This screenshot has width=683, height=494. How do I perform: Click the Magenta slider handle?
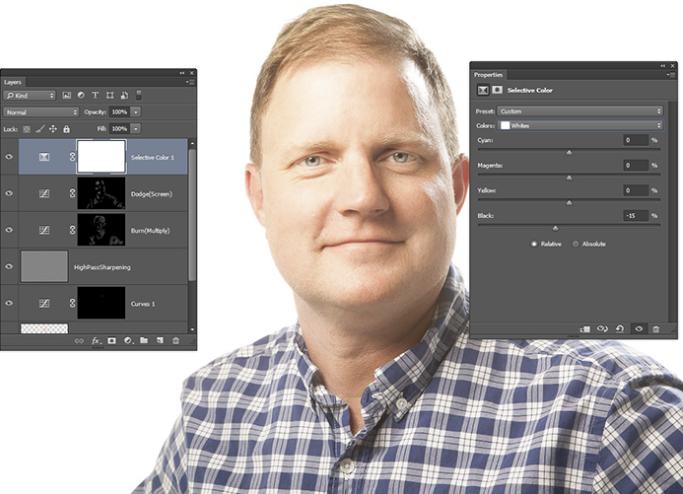(x=569, y=178)
